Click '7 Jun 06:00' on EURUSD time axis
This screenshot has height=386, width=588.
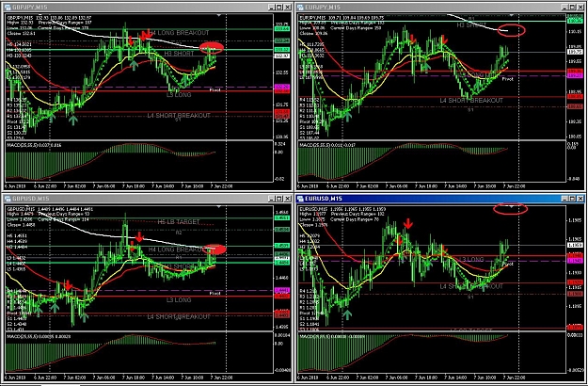tap(397, 378)
